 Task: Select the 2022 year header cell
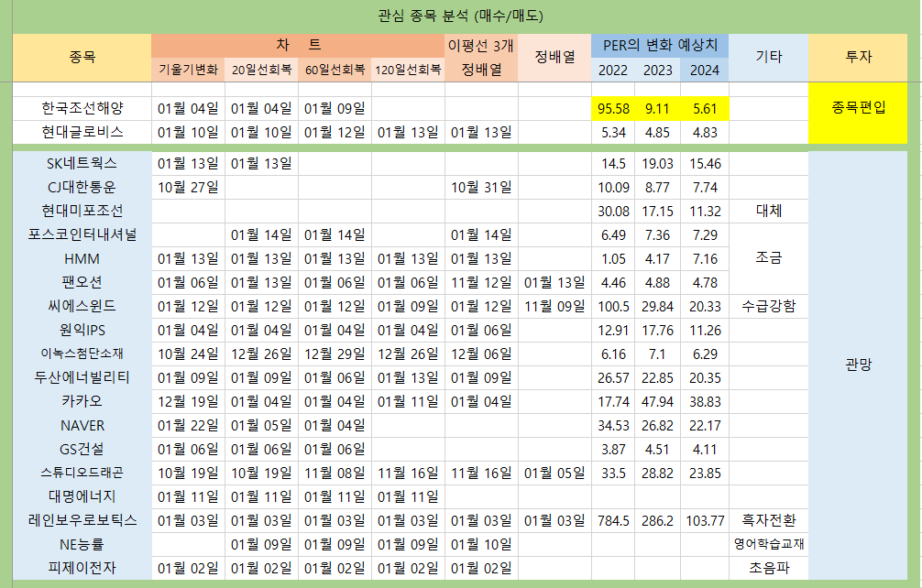click(x=613, y=70)
